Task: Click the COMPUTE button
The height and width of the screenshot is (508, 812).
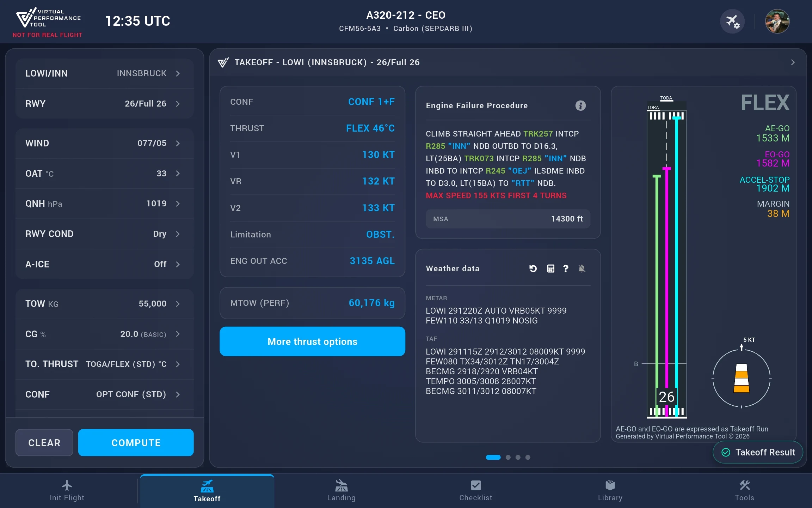Action: [x=136, y=443]
